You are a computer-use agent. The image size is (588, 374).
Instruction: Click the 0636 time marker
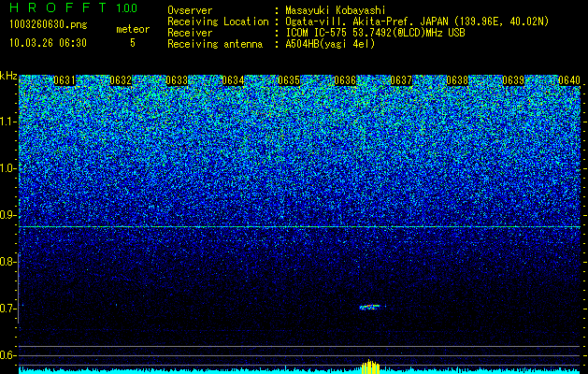tap(345, 80)
